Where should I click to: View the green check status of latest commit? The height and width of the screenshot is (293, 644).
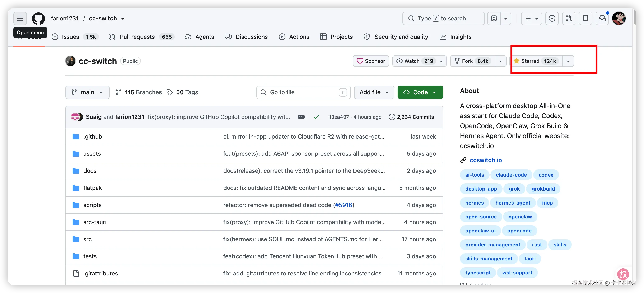[316, 117]
